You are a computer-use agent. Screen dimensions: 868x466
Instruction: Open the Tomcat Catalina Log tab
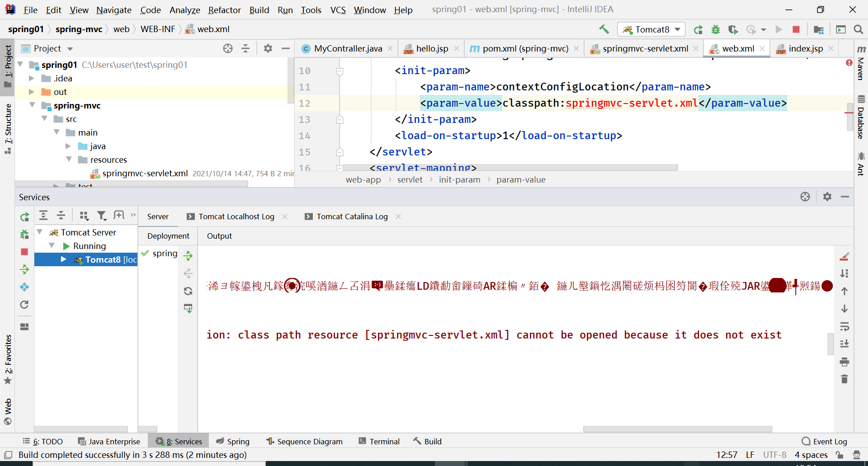352,217
